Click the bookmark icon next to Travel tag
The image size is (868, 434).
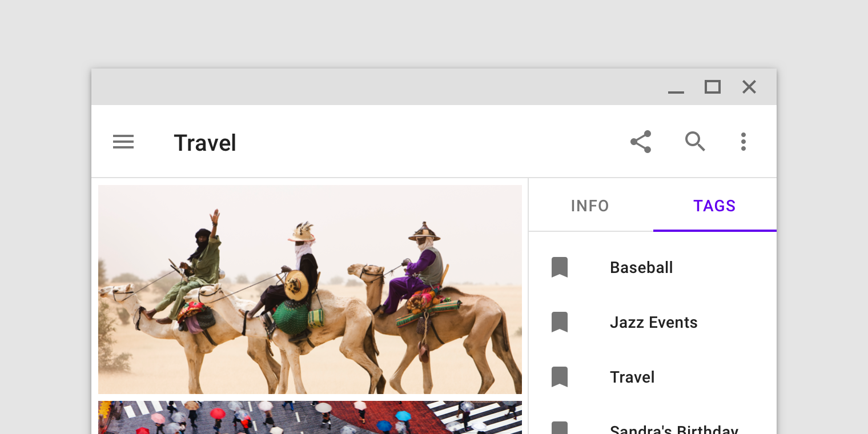pyautogui.click(x=560, y=377)
